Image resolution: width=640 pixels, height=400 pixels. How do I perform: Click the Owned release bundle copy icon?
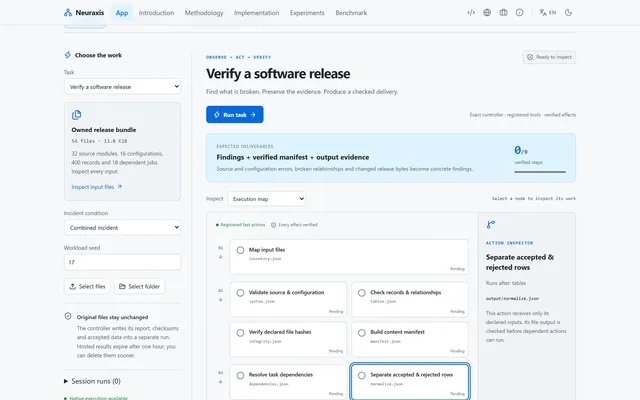(x=76, y=115)
